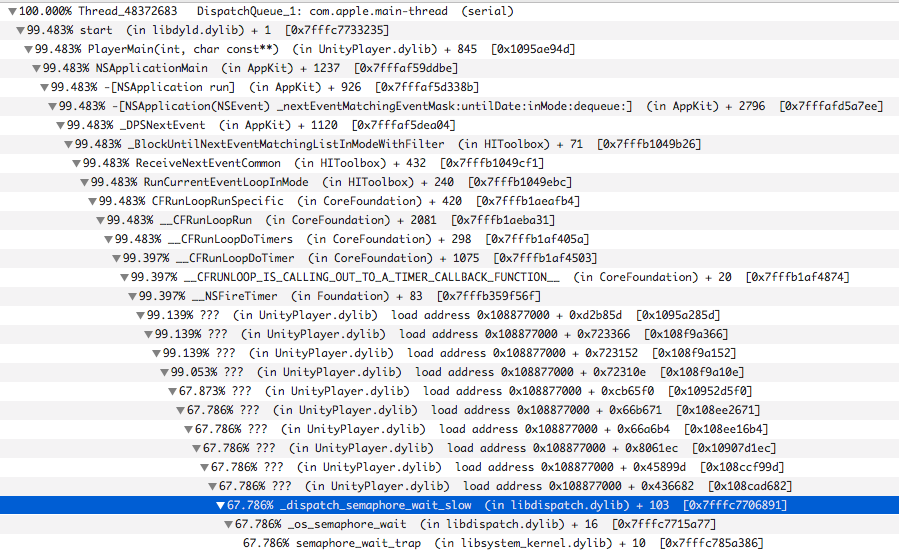Collapse the PlayerMain(int, char const**) node
The height and width of the screenshot is (553, 899).
[x=28, y=49]
